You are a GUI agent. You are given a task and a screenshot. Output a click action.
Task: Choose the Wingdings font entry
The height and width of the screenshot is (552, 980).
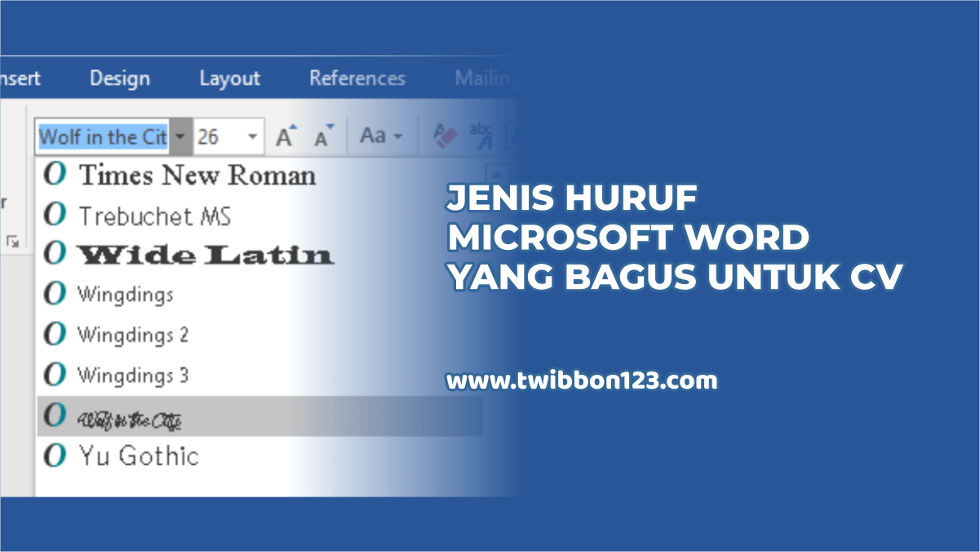click(x=125, y=295)
